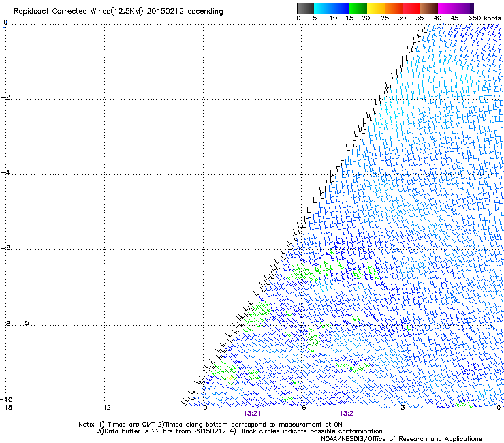The height and width of the screenshot is (443, 504).
Task: Click the latitude axis label '-2'
Action: (x=5, y=97)
